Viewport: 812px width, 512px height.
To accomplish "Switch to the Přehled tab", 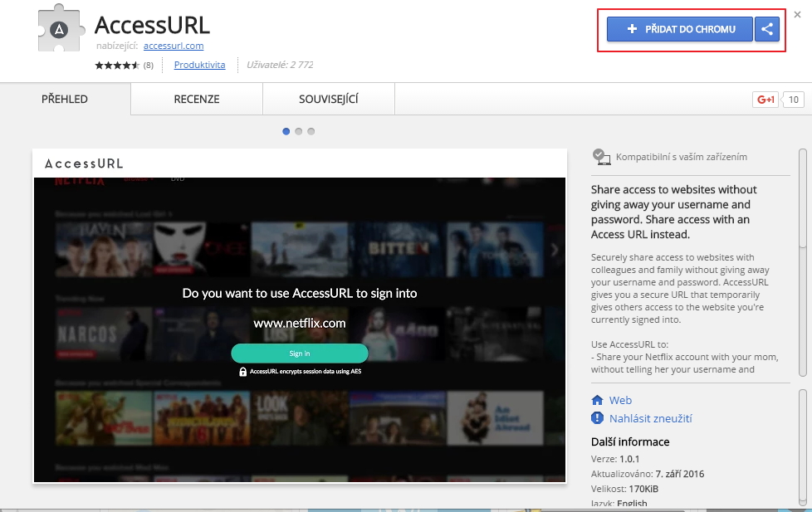I will point(65,99).
